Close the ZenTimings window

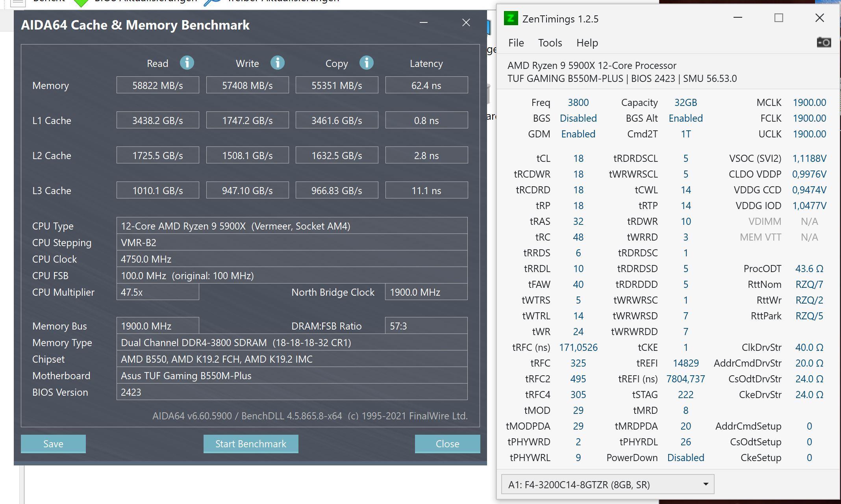tap(820, 18)
